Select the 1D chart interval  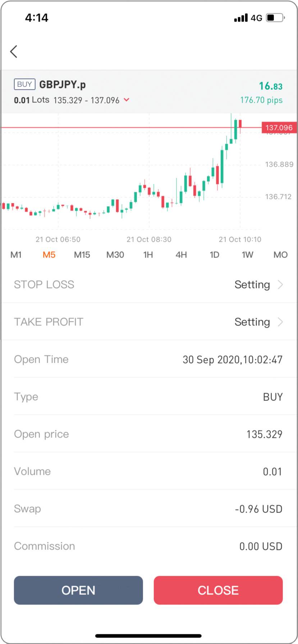pyautogui.click(x=214, y=255)
